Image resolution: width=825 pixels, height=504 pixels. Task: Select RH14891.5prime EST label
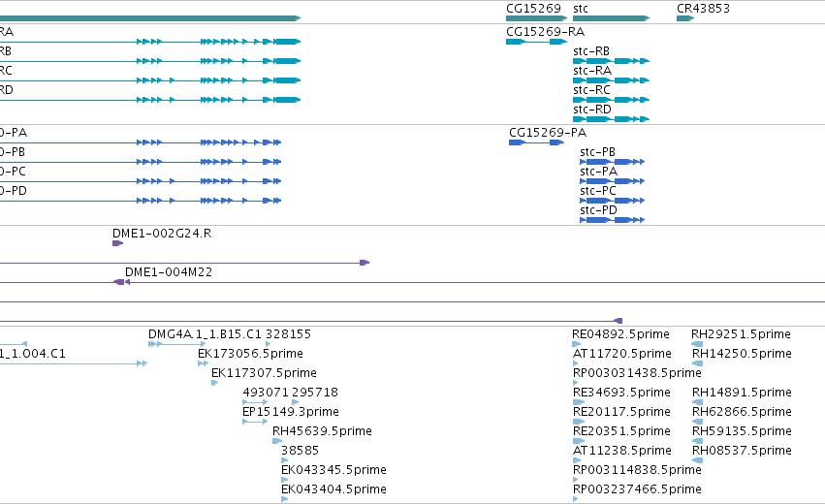pyautogui.click(x=742, y=393)
